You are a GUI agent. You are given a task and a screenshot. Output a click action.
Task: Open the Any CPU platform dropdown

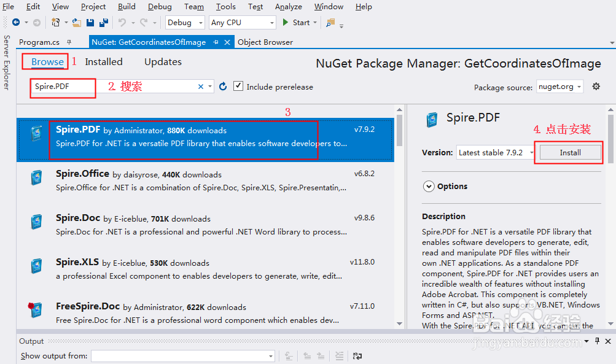click(x=242, y=23)
